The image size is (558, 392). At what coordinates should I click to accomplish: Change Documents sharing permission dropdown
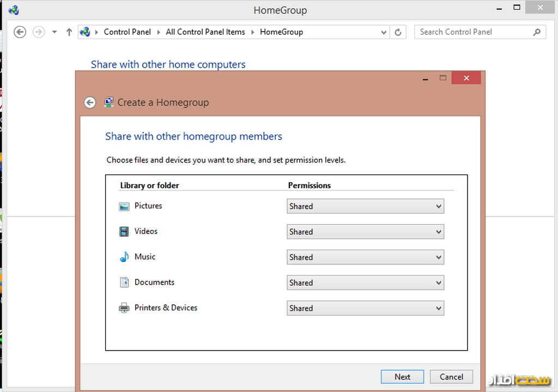click(x=365, y=282)
